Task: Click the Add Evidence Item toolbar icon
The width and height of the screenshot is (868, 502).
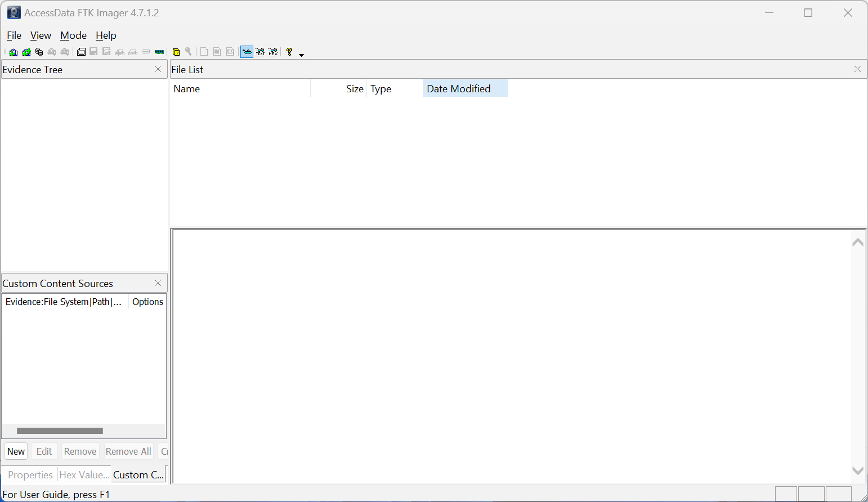Action: (x=13, y=52)
